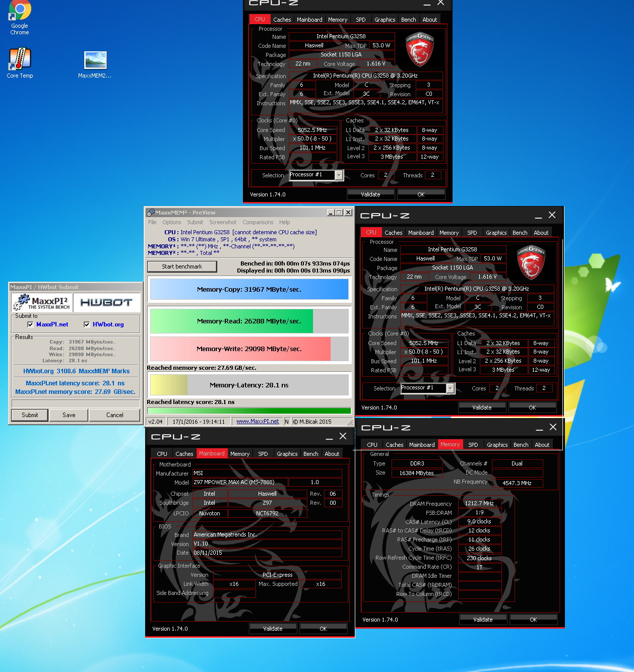Launch the Core Temp desktop shortcut

[20, 63]
